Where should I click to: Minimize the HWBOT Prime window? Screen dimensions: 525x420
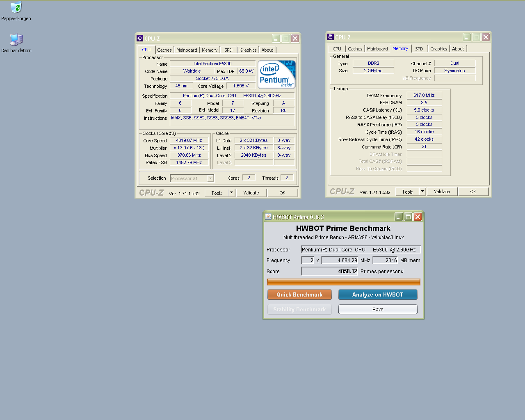tap(399, 217)
